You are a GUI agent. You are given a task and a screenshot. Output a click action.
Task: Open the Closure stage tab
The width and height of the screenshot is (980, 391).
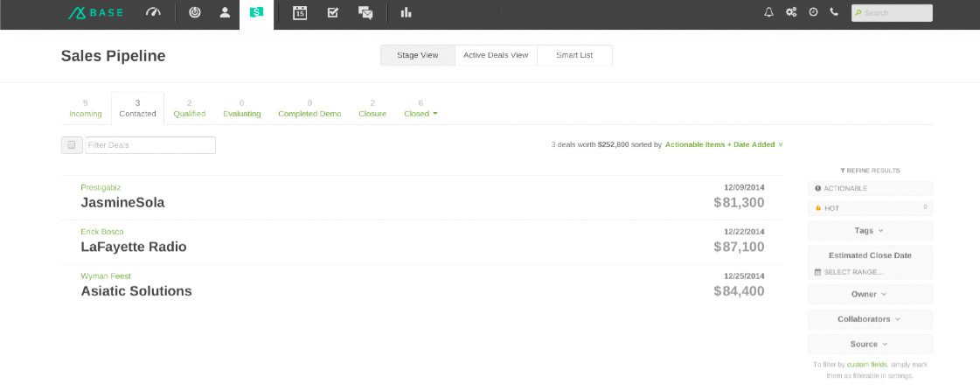(372, 108)
